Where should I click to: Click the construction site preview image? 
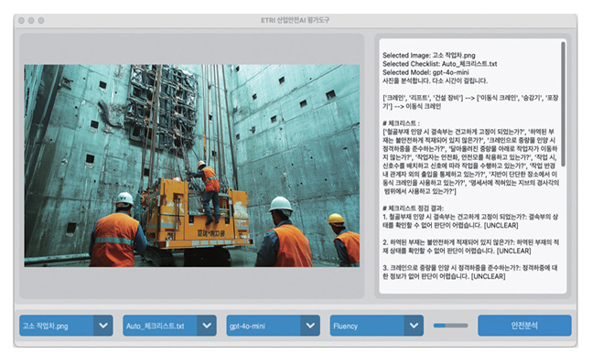[192, 166]
